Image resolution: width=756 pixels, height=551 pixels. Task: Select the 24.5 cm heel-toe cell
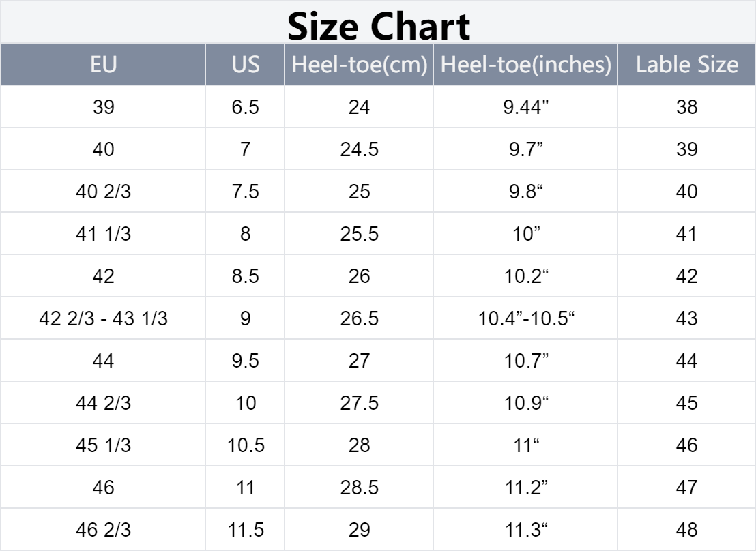point(359,149)
